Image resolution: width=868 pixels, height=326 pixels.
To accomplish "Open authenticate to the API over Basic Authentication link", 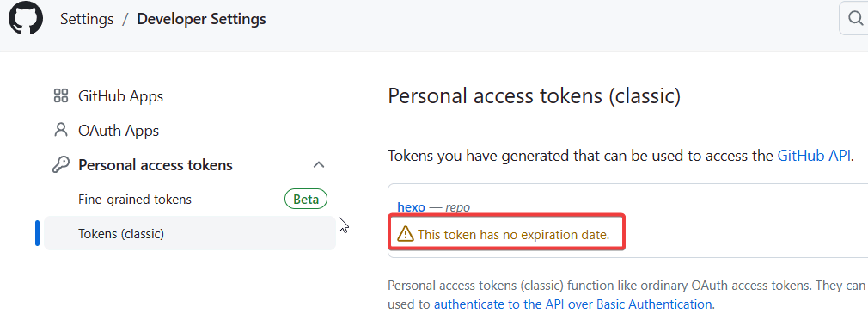I will point(573,304).
